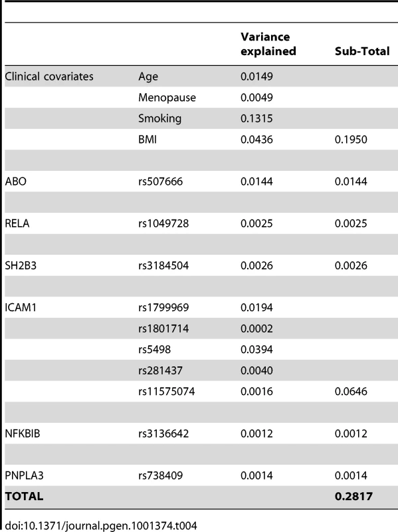
Task: Click the SH2B3 gene label
Action: click(x=21, y=265)
